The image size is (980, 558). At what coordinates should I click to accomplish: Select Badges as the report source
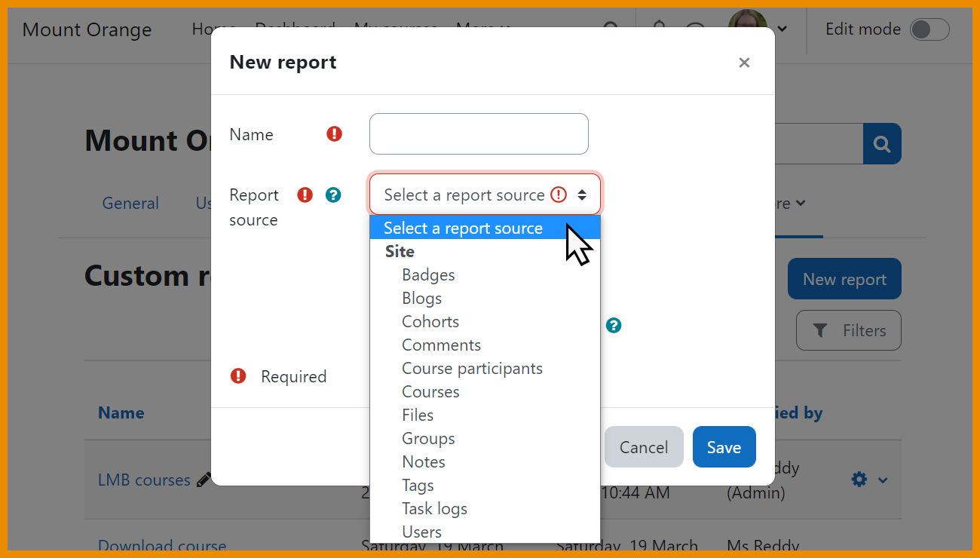point(428,274)
